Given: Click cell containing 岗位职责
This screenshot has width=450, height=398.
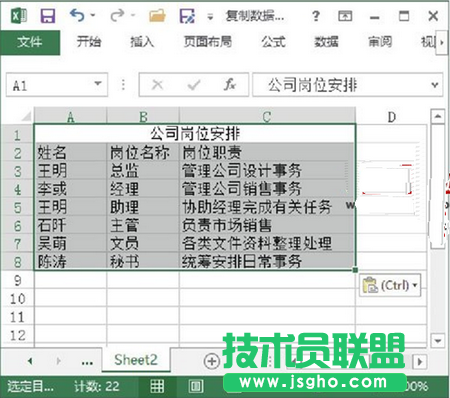Looking at the screenshot, I should click(x=267, y=153).
